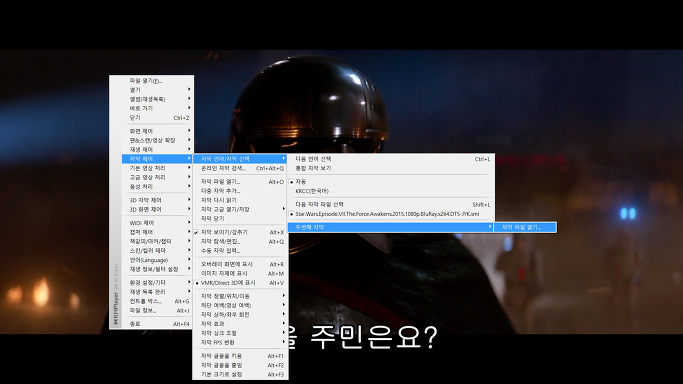Click '자막 글꼴을 키움' Alt+F1

240,356
